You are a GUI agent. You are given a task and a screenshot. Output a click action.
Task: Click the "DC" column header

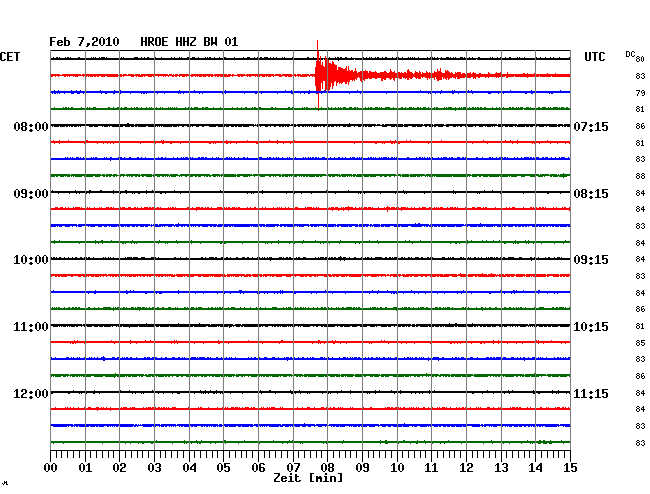(630, 54)
